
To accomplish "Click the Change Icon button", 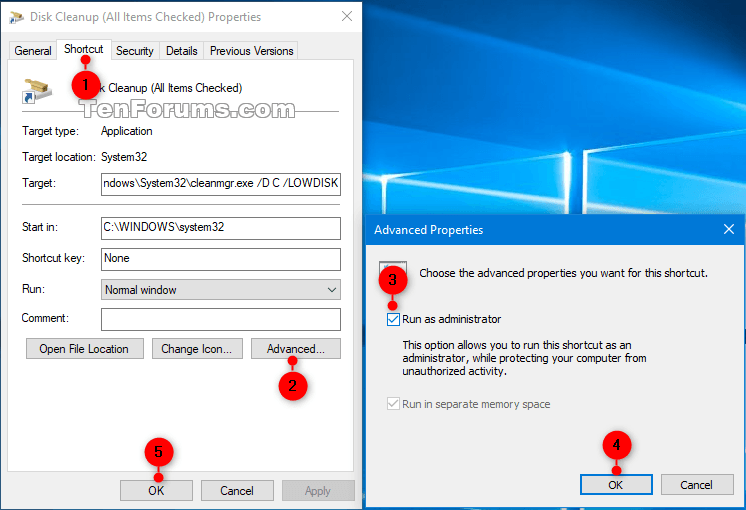I will tap(197, 349).
